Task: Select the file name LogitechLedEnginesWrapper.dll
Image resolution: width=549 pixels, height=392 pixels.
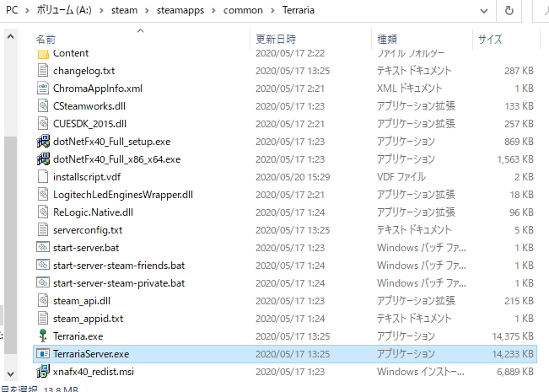Action: (x=123, y=195)
